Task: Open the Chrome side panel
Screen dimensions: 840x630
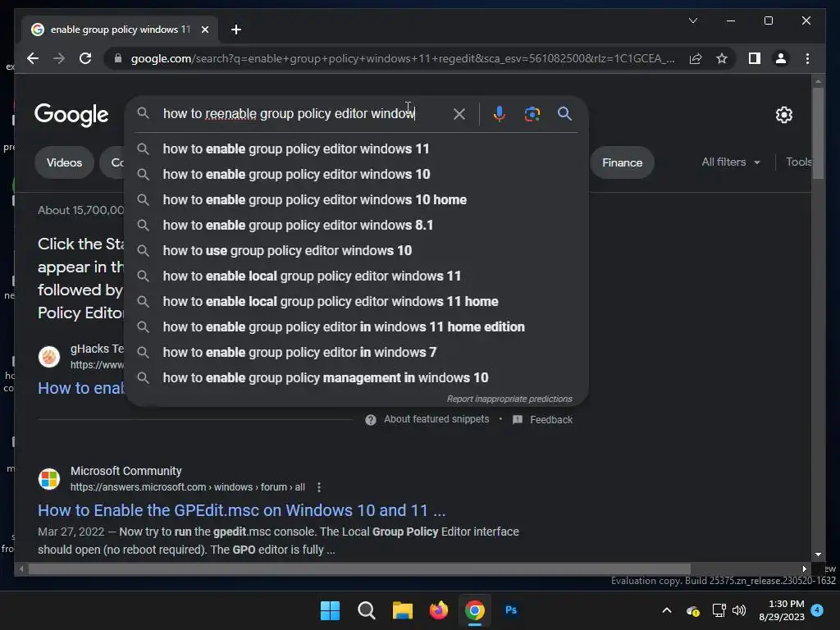Action: (755, 58)
